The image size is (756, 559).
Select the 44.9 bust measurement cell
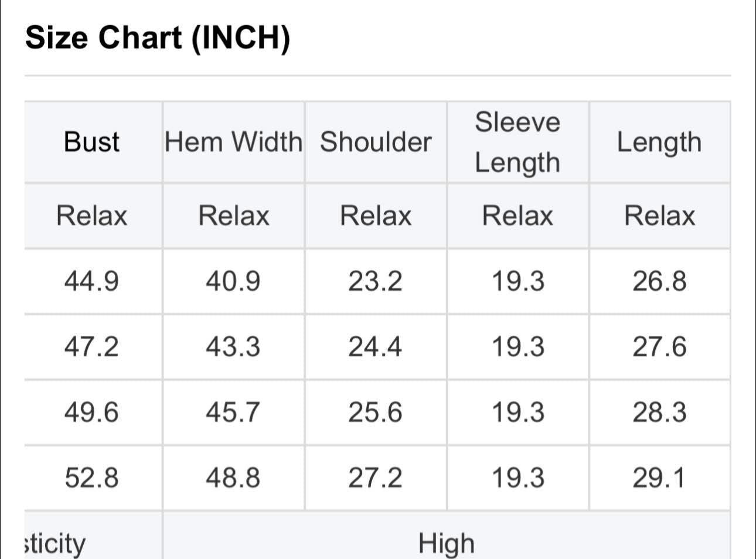click(91, 281)
